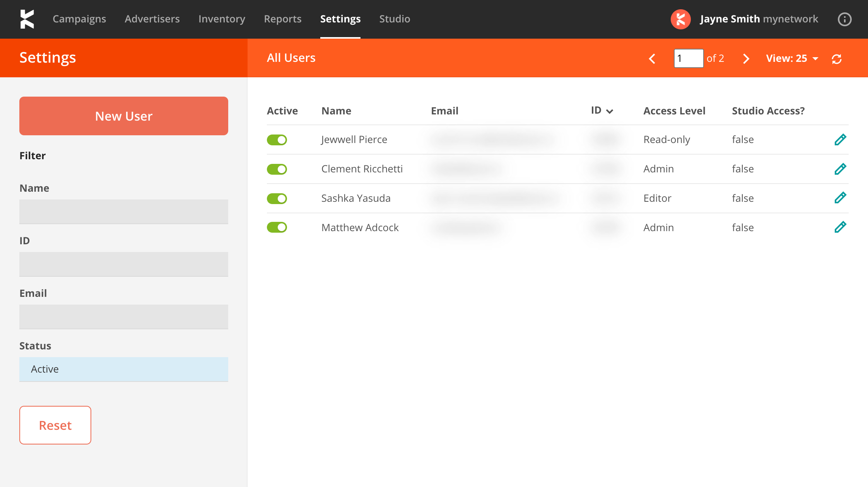Go to the previous users page arrow
Screen dimensions: 868x487
[652, 59]
